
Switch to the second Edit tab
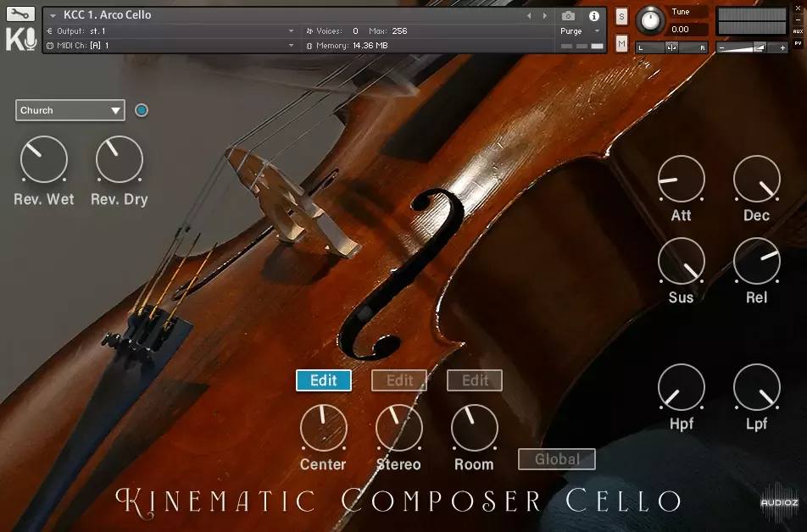coord(398,380)
